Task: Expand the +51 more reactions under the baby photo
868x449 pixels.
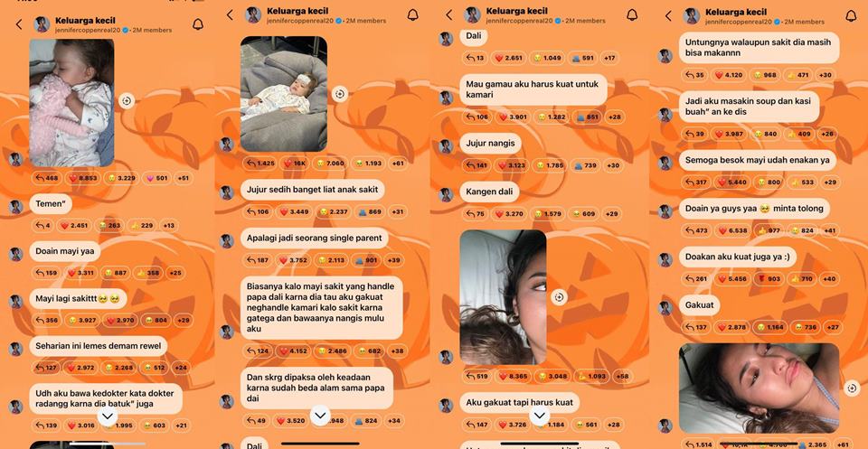Action: 182,178
